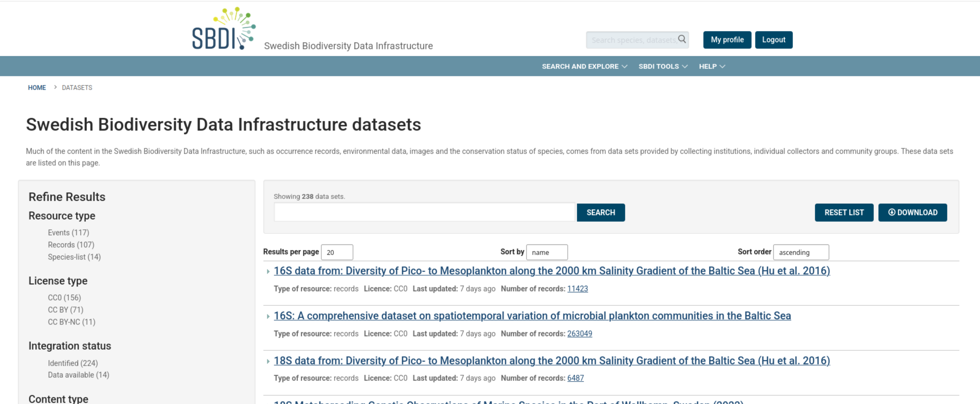980x404 pixels.
Task: Open the Results per page dropdown
Action: [x=337, y=252]
